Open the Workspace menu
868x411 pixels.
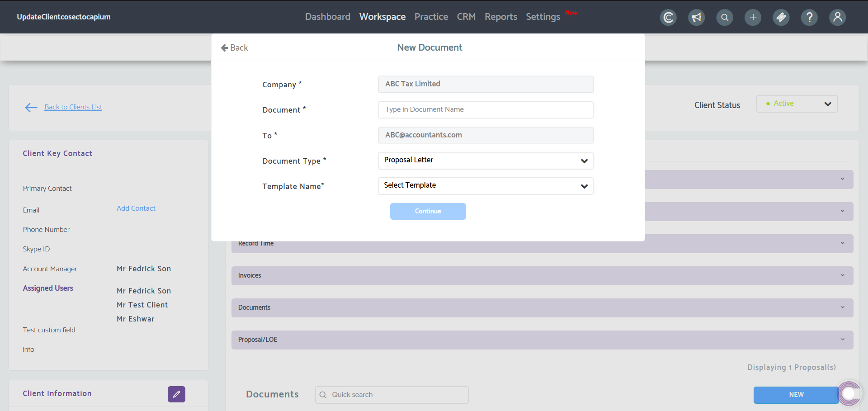point(382,17)
